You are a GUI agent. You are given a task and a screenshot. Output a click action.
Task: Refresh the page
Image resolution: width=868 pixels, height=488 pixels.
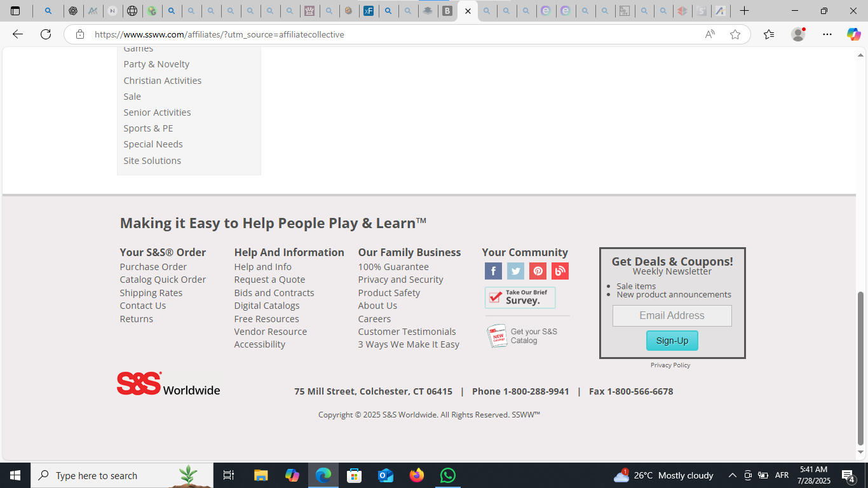tap(46, 34)
